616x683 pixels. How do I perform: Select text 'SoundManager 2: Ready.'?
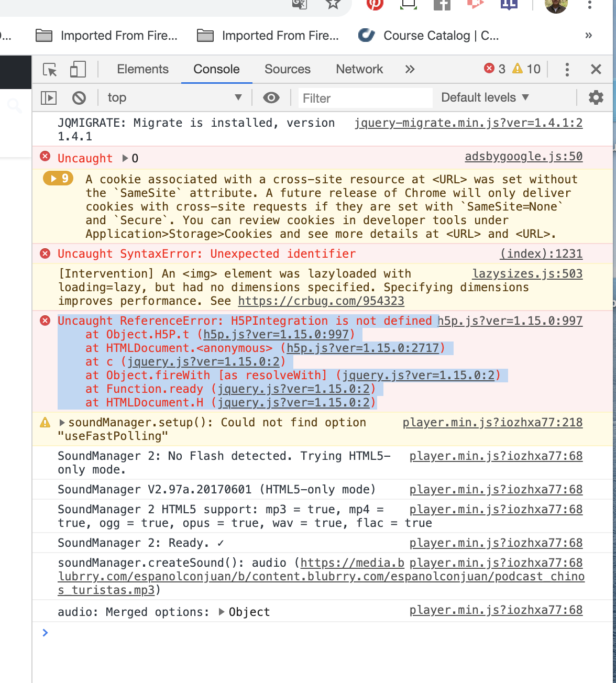[133, 543]
